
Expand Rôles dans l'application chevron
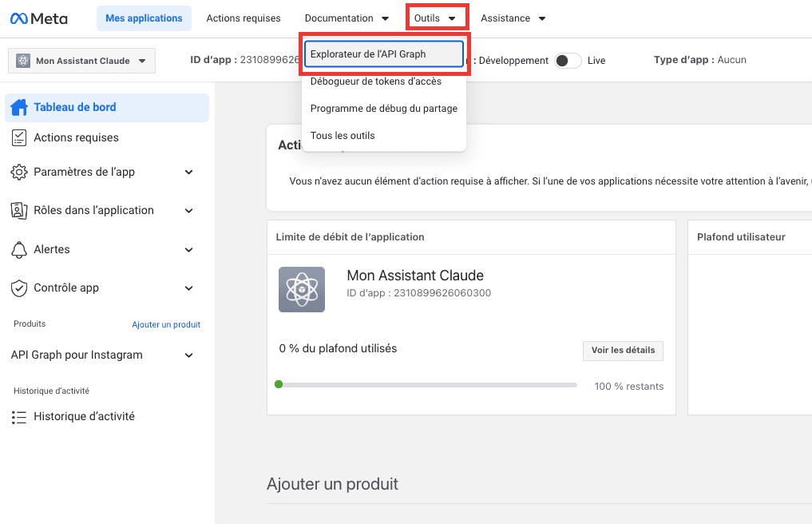click(x=189, y=210)
